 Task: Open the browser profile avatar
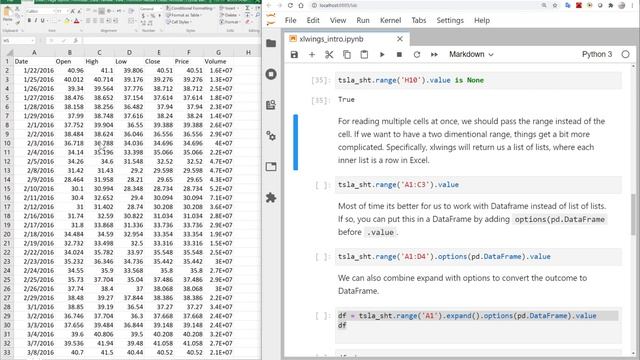(x=622, y=5)
